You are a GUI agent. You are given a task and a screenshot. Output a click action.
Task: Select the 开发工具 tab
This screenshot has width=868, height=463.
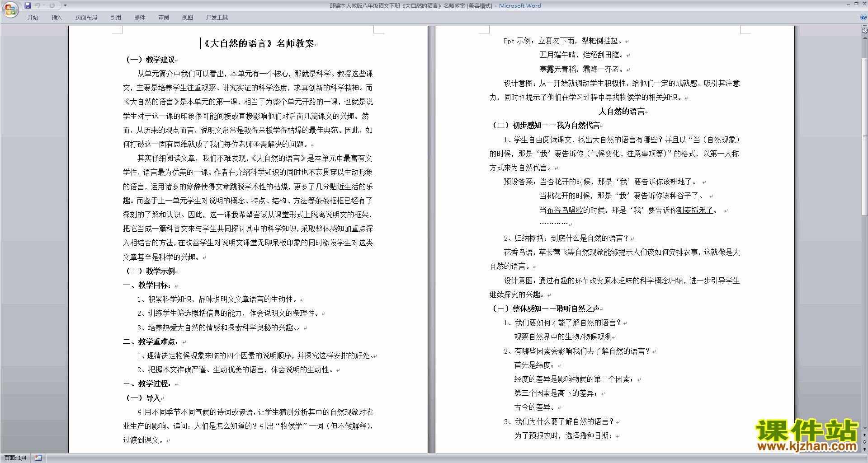pyautogui.click(x=217, y=18)
